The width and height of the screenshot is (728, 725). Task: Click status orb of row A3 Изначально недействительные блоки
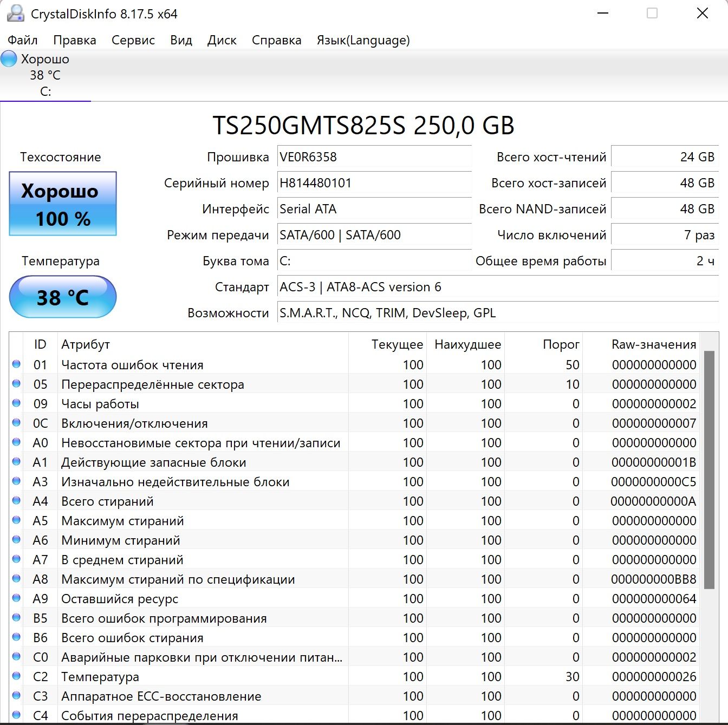tap(16, 481)
